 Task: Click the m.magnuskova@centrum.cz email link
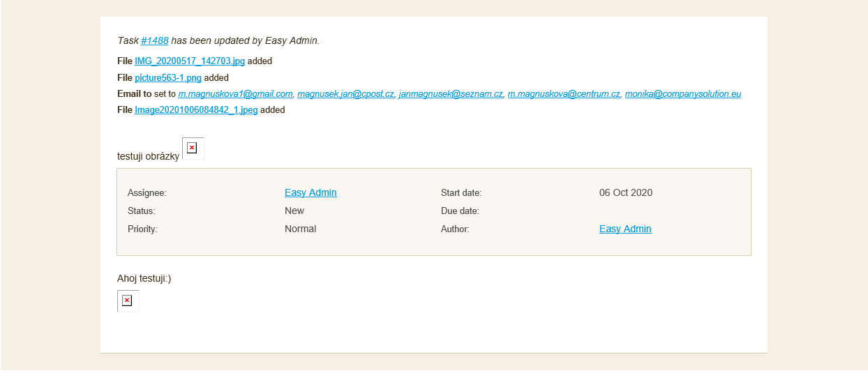[x=564, y=94]
